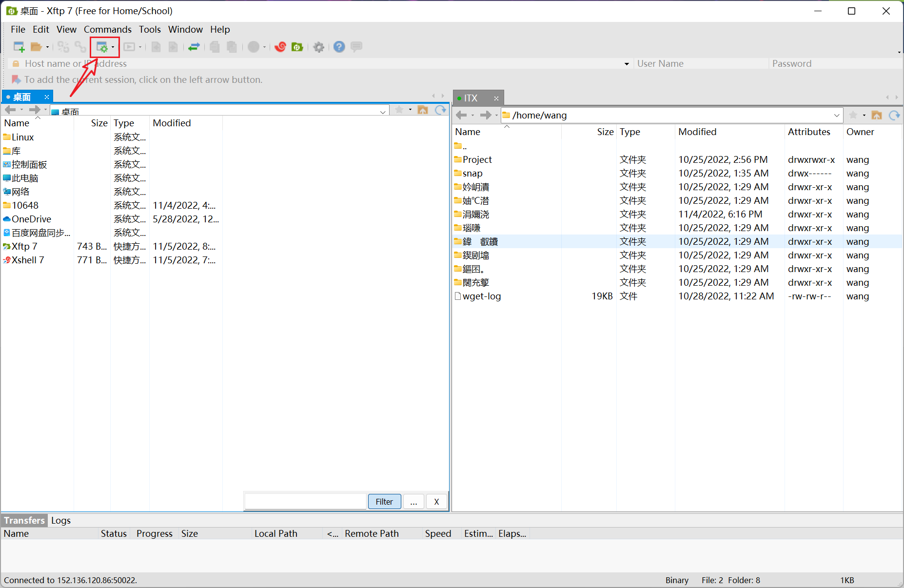Click favorites star in remote pane
The width and height of the screenshot is (904, 588).
[x=853, y=115]
